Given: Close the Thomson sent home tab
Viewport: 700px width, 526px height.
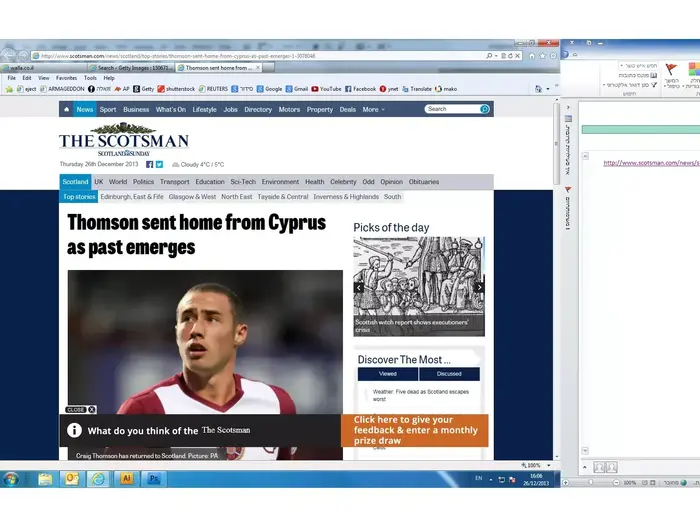Looking at the screenshot, I should (258, 67).
